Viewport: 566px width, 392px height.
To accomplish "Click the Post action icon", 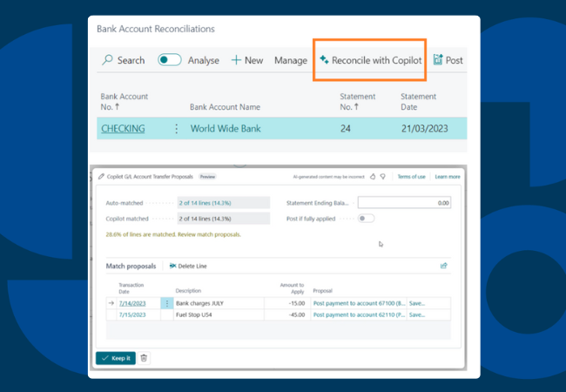I will [438, 60].
